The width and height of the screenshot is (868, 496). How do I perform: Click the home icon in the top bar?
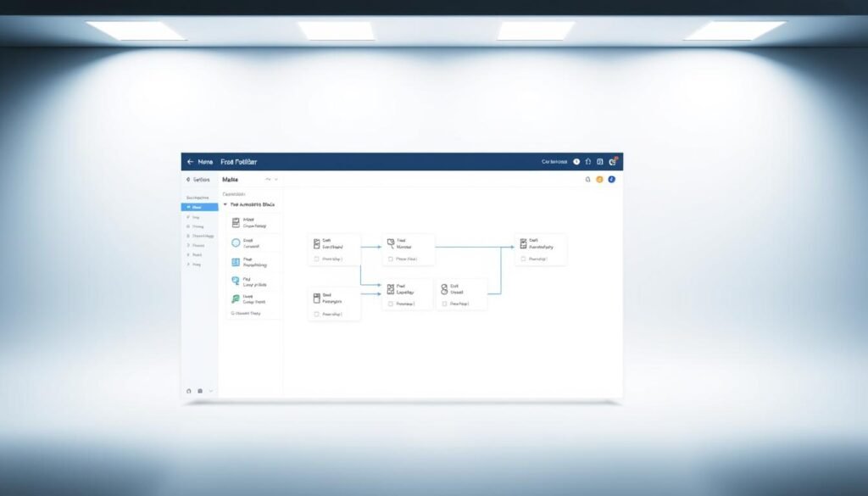click(x=588, y=162)
